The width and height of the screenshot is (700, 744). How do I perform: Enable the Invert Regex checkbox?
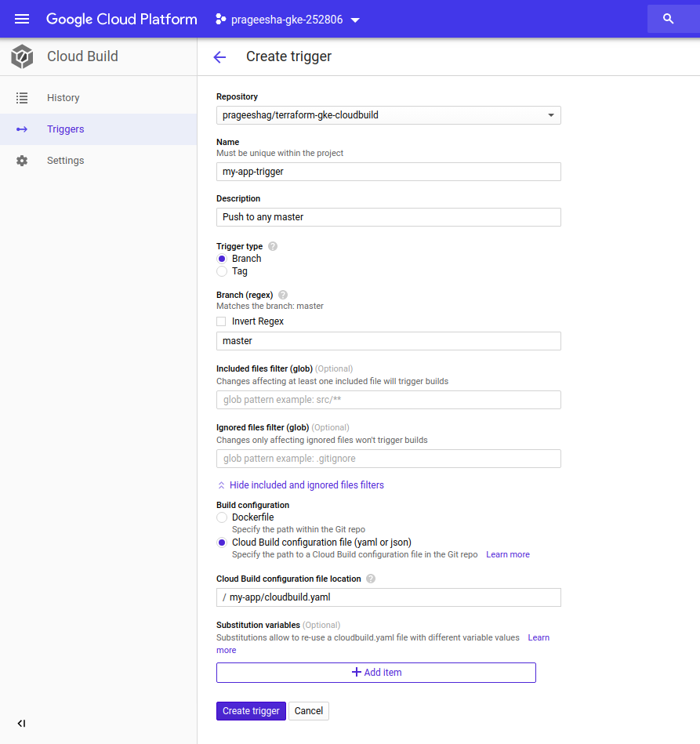tap(221, 321)
